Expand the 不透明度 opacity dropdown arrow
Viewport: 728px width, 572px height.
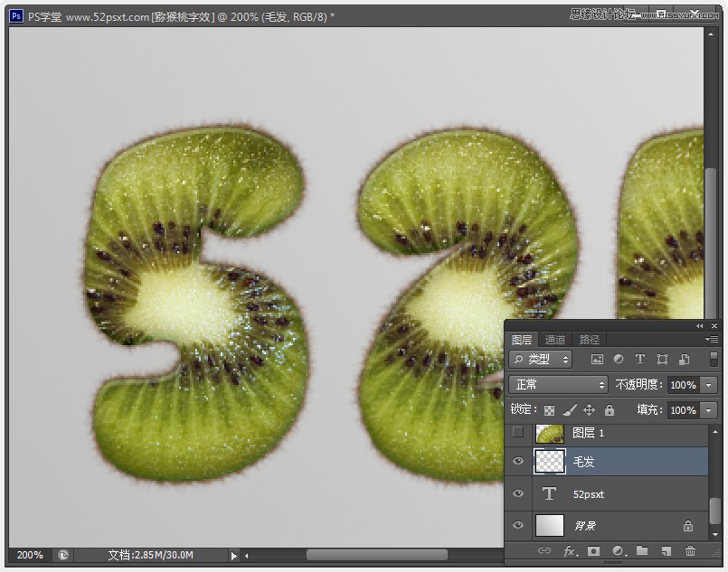(x=708, y=385)
